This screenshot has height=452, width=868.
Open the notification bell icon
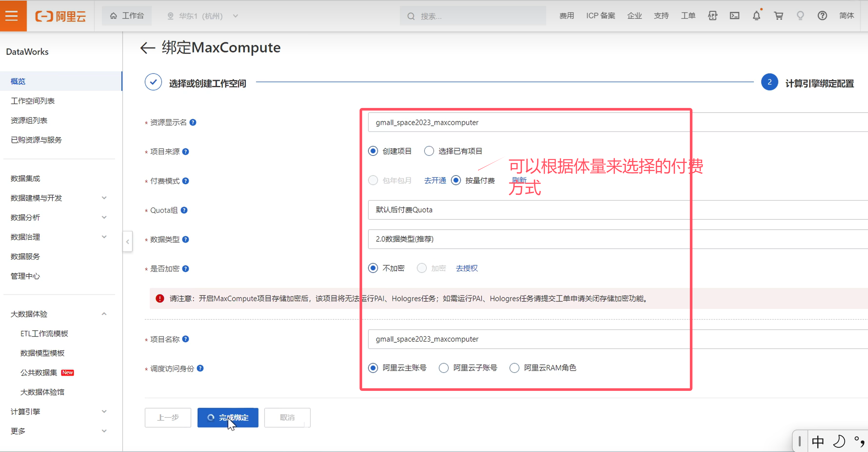[x=756, y=16]
